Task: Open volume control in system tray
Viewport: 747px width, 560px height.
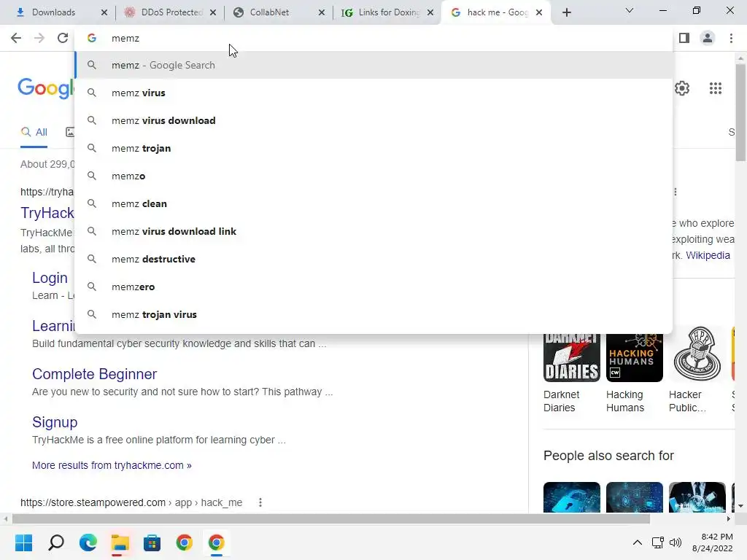Action: click(x=675, y=542)
